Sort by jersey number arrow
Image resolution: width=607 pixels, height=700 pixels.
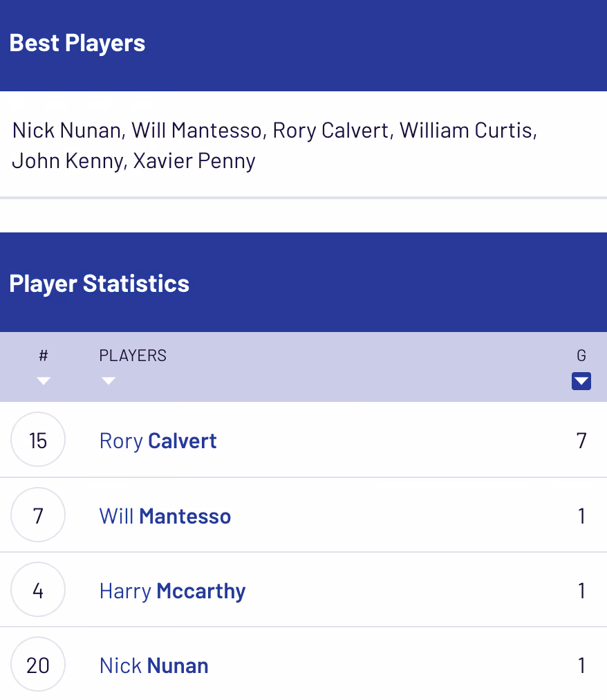[44, 381]
